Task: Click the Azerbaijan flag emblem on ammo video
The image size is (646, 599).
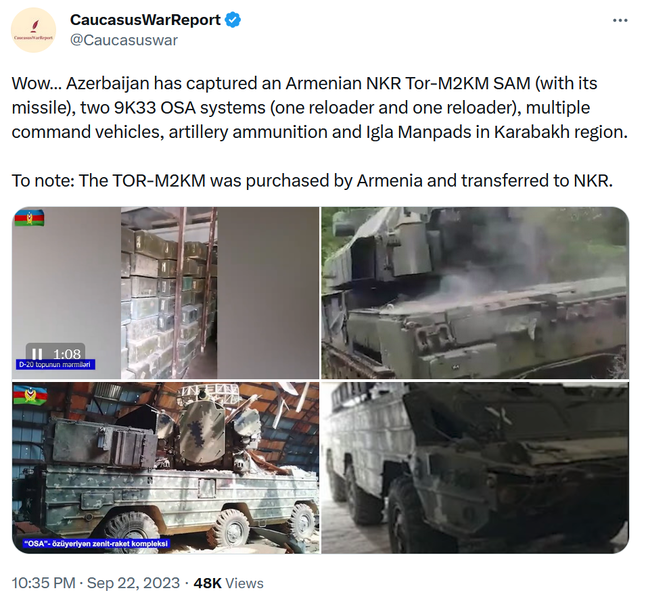Action: [x=29, y=218]
